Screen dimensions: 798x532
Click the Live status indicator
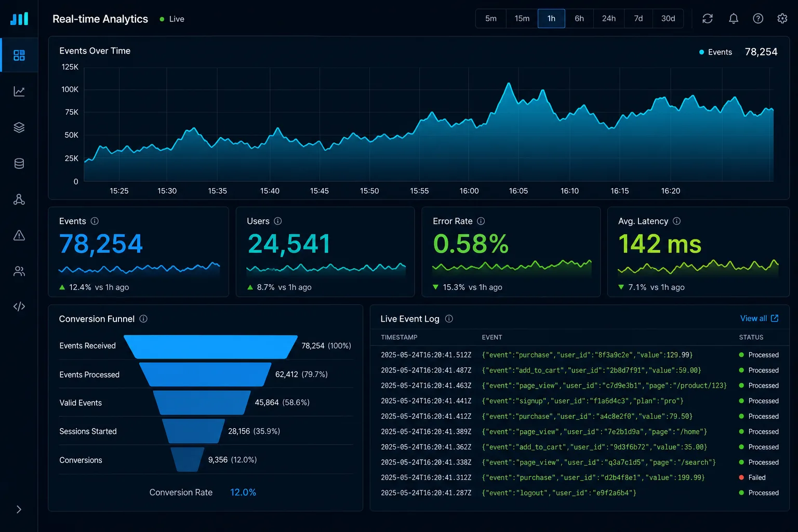click(x=172, y=19)
